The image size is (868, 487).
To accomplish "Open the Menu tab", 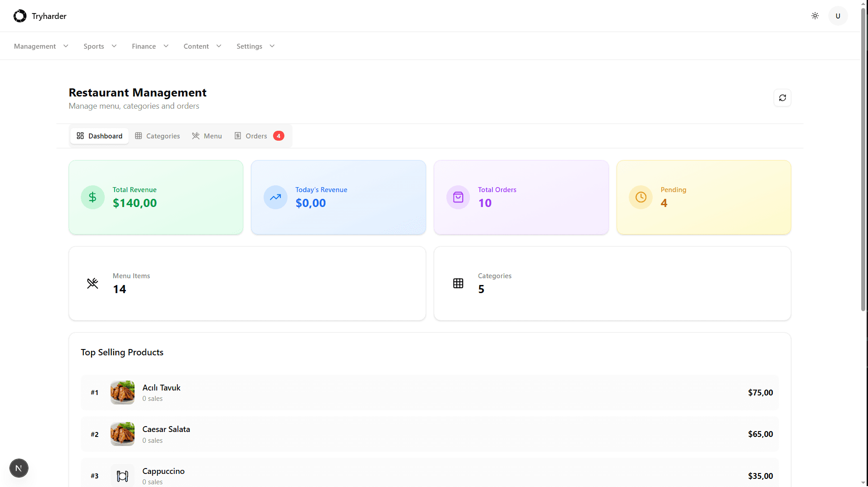I will (207, 136).
